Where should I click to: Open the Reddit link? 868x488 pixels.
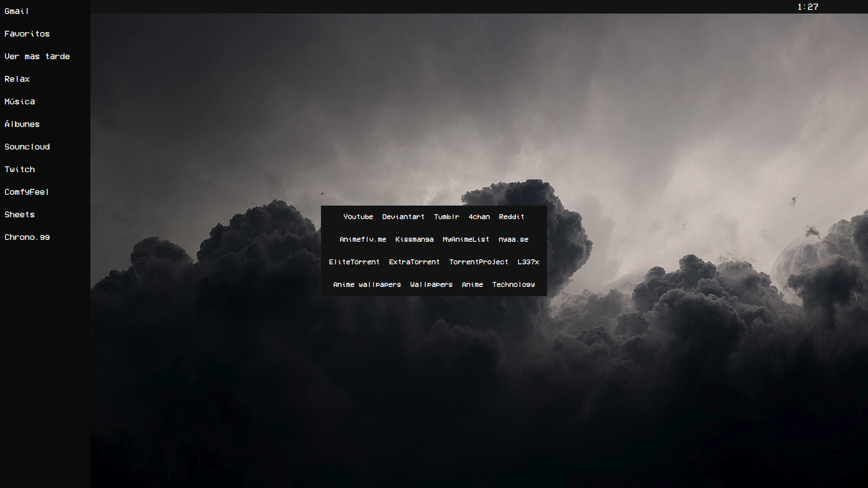[x=511, y=217]
